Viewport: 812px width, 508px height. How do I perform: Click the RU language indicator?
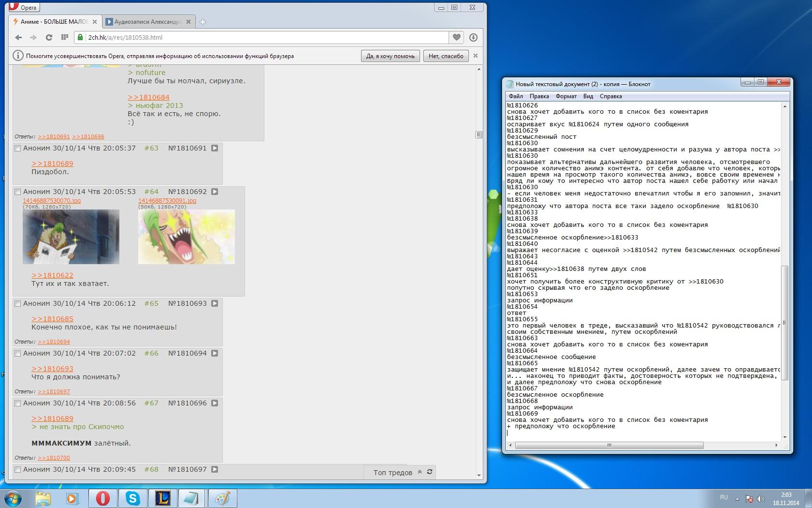(724, 497)
